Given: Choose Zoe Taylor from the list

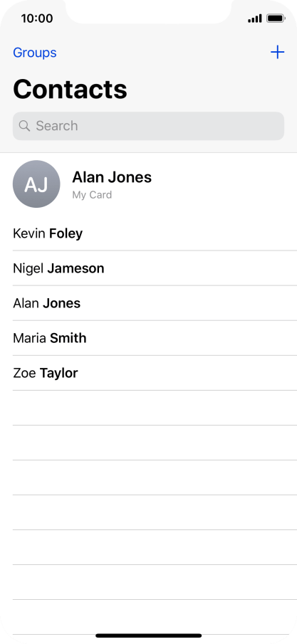Looking at the screenshot, I should coord(155,372).
